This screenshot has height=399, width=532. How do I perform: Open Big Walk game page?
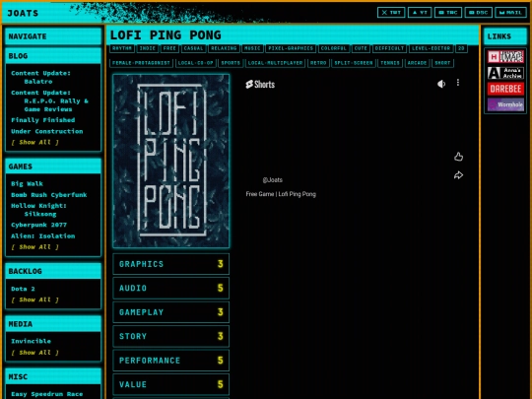pyautogui.click(x=28, y=183)
